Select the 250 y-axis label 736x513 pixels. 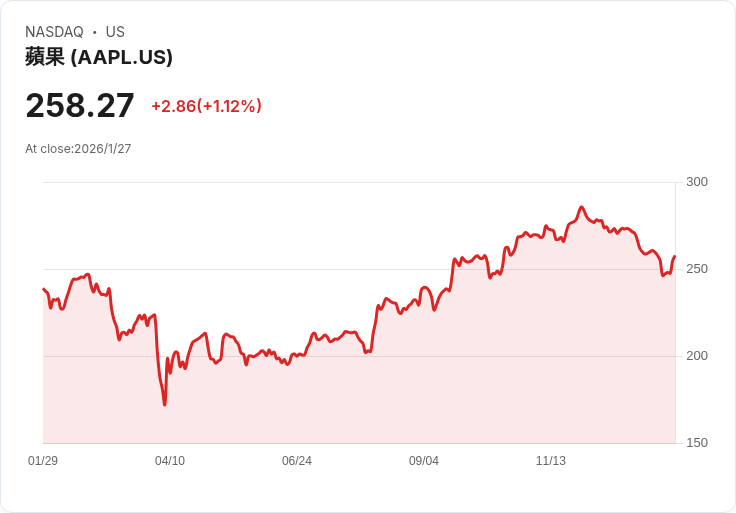point(697,269)
